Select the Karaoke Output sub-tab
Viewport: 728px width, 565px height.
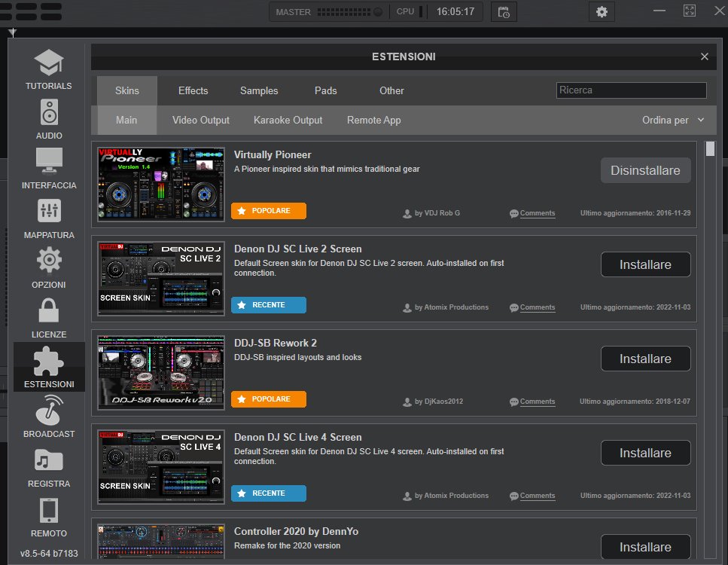tap(288, 120)
